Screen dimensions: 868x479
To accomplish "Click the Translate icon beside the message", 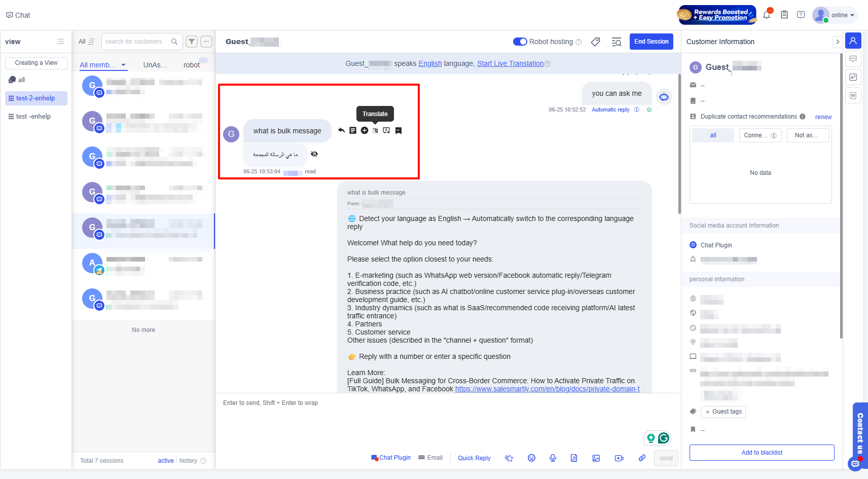I will (375, 131).
